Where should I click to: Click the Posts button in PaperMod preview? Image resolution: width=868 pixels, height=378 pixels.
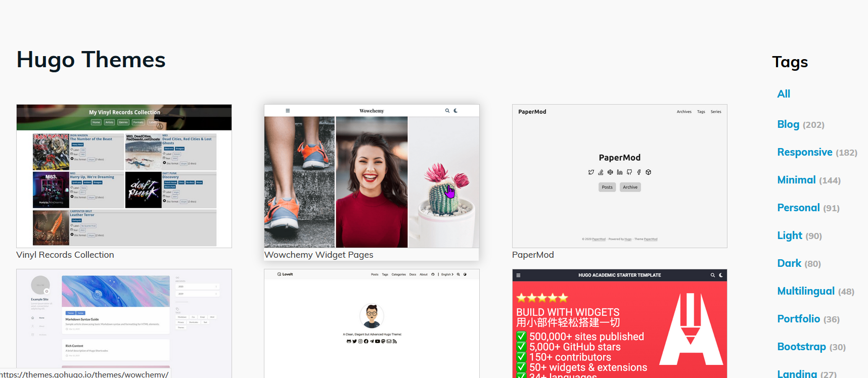[x=607, y=187]
